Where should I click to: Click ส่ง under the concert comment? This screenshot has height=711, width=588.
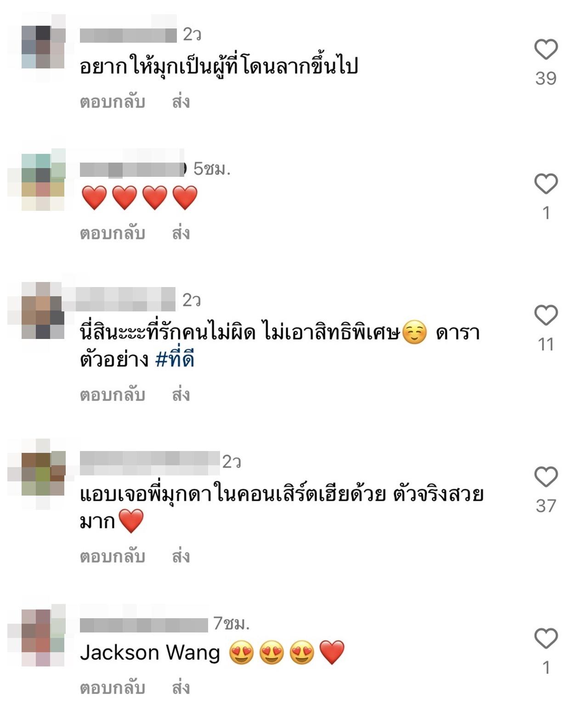coord(181,556)
